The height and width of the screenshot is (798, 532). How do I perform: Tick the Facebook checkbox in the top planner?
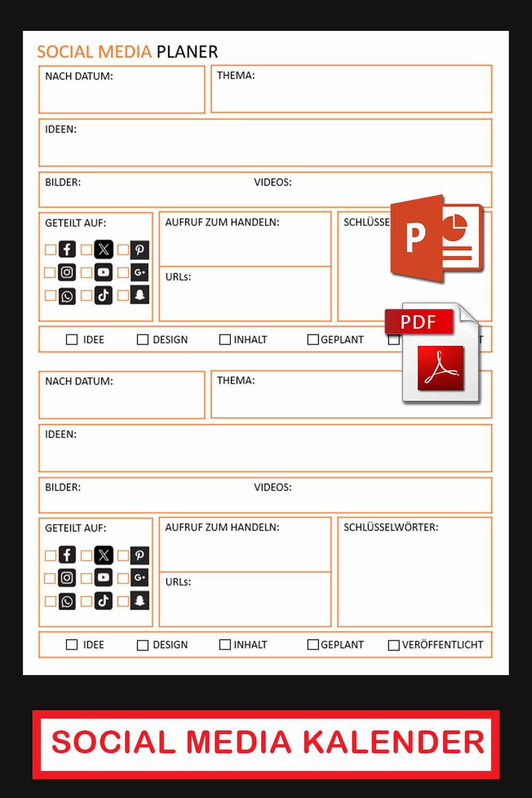point(51,250)
